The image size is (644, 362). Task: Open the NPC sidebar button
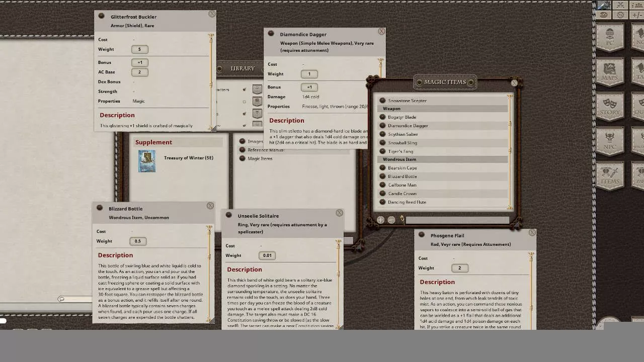610,141
